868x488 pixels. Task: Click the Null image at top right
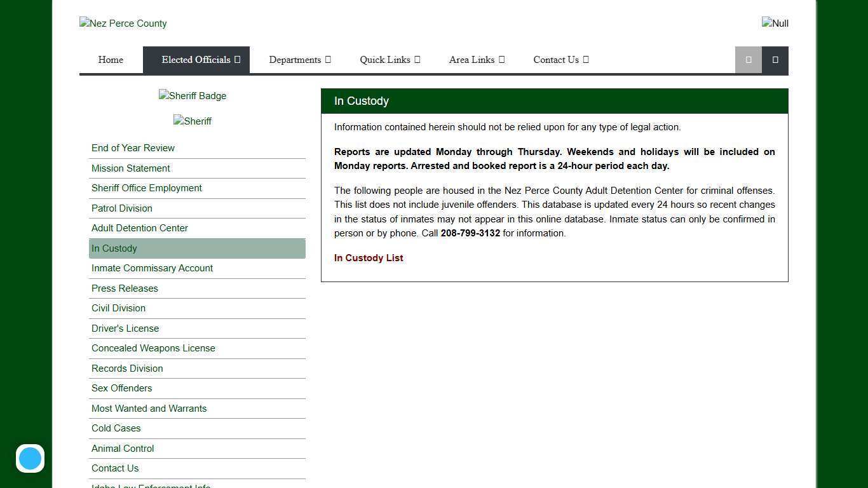[x=775, y=24]
